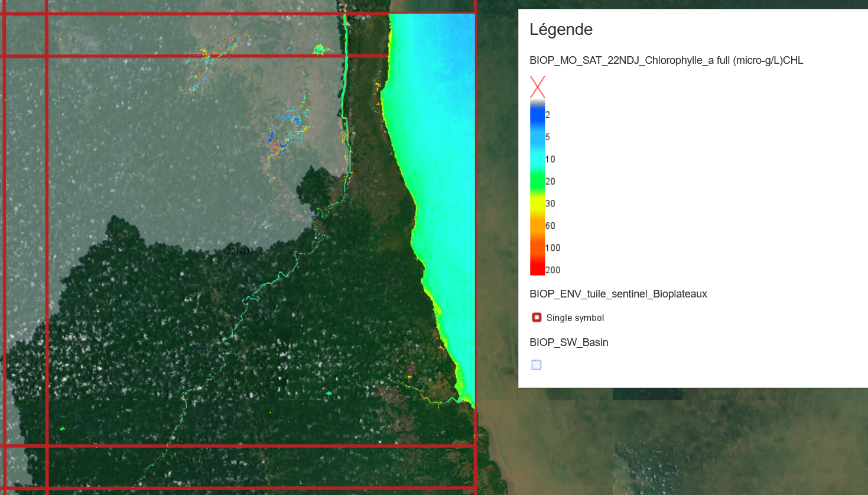The image size is (868, 495).
Task: Select the BIOP_SW_Basin layer name
Action: tap(568, 342)
